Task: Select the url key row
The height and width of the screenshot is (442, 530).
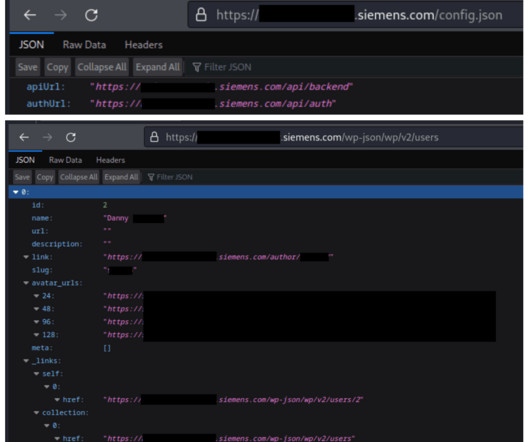Action: click(265, 231)
